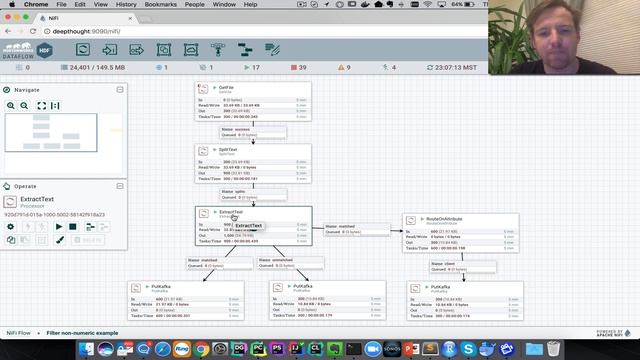Click the Actual size zoom icon
640x360 pixels.
pyautogui.click(x=55, y=106)
